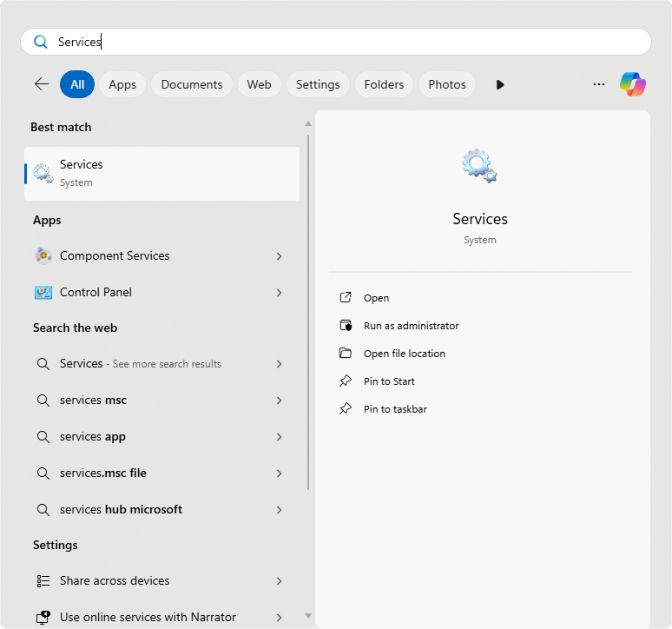Expand the Component Services chevron

click(279, 256)
